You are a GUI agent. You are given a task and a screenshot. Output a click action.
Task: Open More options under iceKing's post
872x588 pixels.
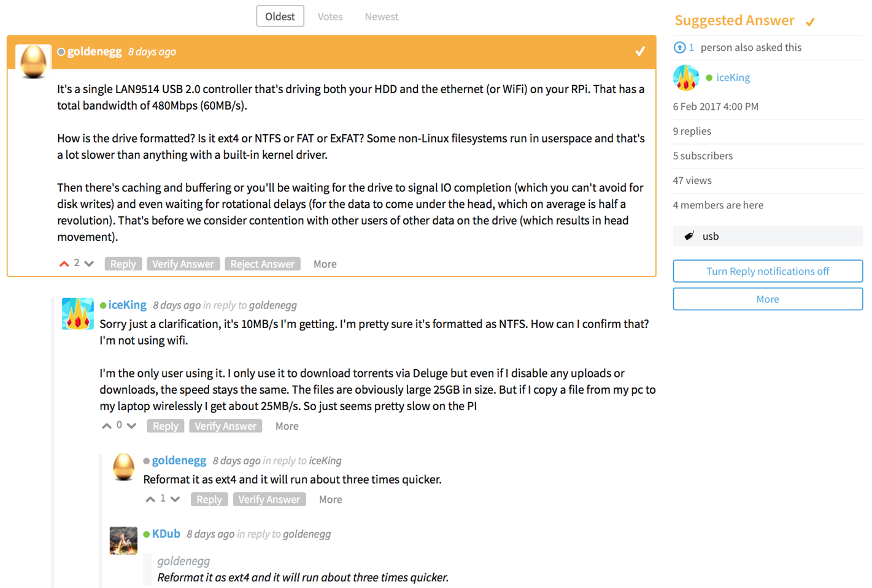coord(287,426)
